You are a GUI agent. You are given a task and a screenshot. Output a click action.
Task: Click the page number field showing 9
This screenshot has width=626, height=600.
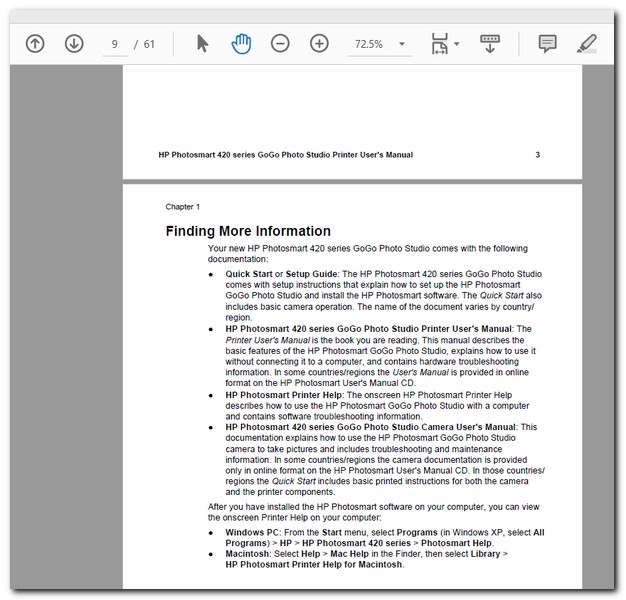click(115, 45)
